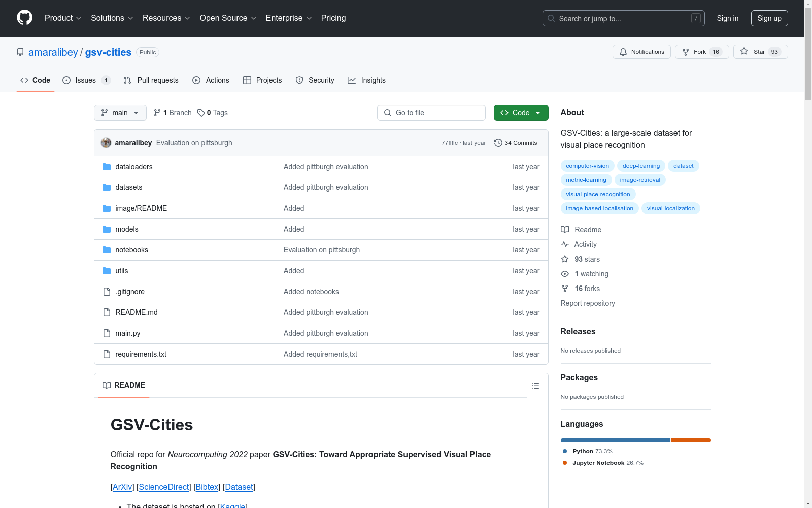Click the bell icon in Notifications
Screen dimensions: 812x508
click(623, 52)
